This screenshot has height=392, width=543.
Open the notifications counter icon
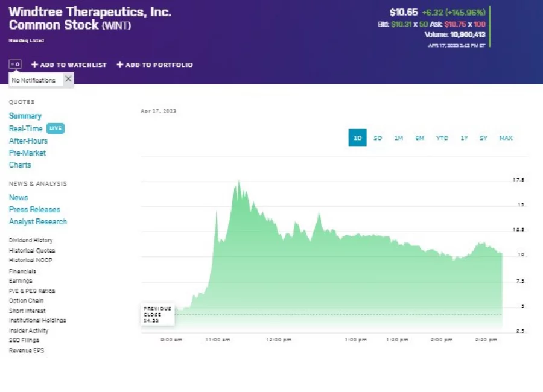pos(15,64)
